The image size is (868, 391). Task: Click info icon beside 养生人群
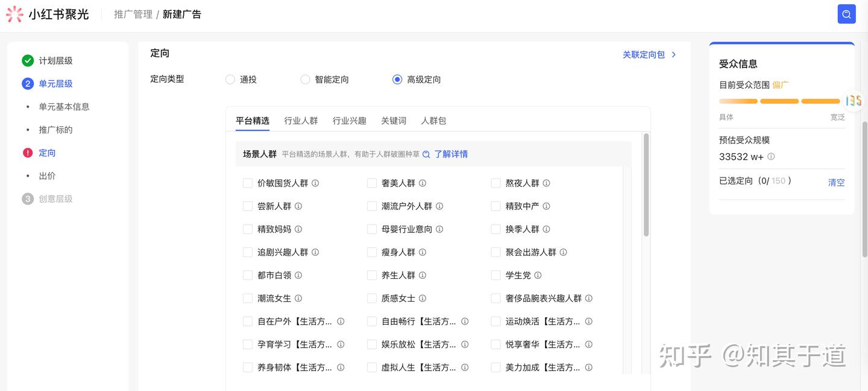[x=423, y=275]
